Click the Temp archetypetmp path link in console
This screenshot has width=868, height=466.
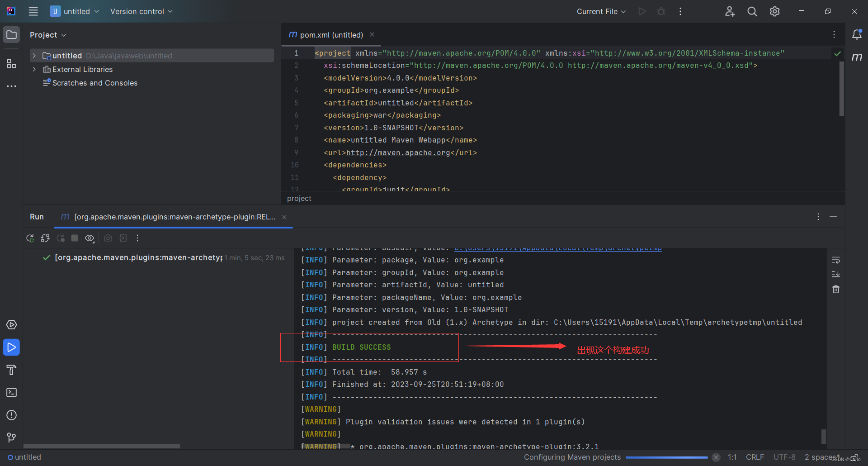click(558, 248)
